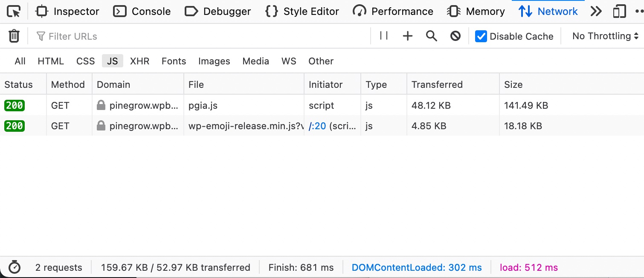644x278 pixels.
Task: Uncheck the Disable Cache checkbox
Action: pyautogui.click(x=481, y=36)
